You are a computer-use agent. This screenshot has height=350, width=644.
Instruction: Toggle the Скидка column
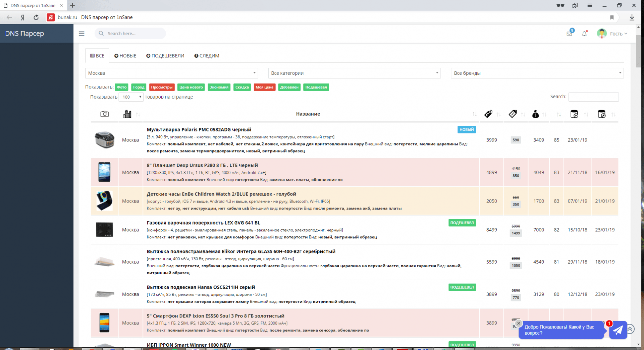242,87
